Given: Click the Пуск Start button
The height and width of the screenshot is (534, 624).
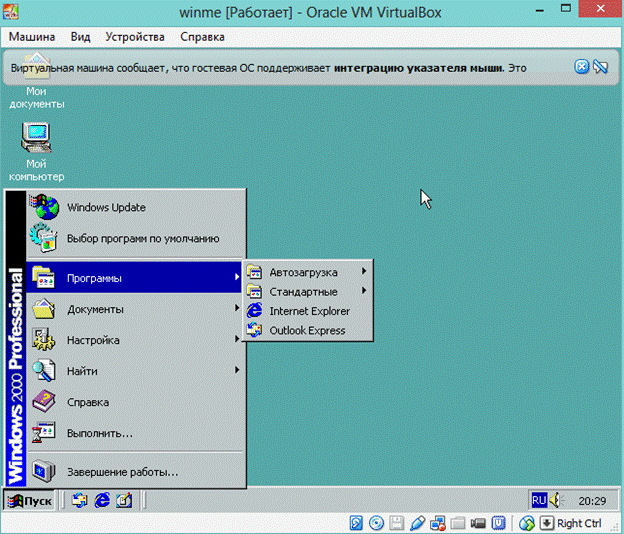Looking at the screenshot, I should tap(30, 501).
